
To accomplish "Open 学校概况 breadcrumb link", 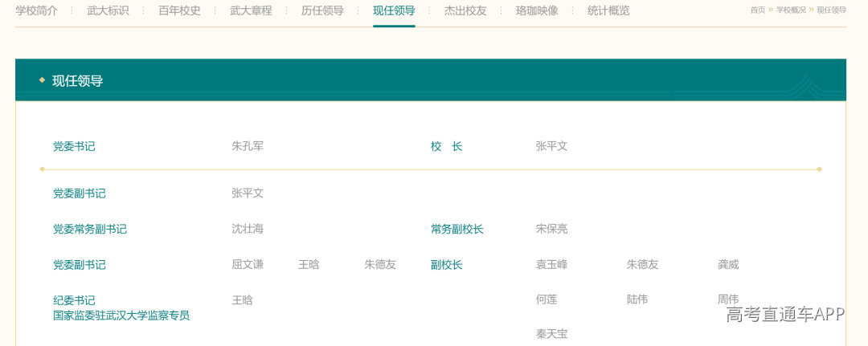I will [x=791, y=10].
